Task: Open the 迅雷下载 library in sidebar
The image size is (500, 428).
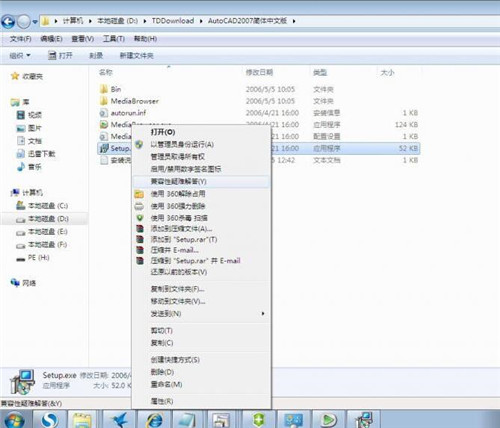Action: point(36,154)
